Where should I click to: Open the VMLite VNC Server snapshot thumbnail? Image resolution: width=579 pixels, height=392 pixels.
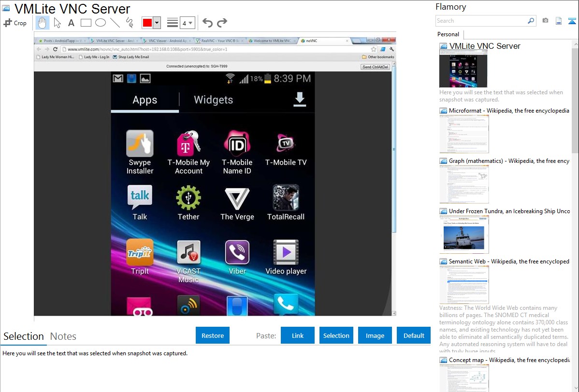463,69
